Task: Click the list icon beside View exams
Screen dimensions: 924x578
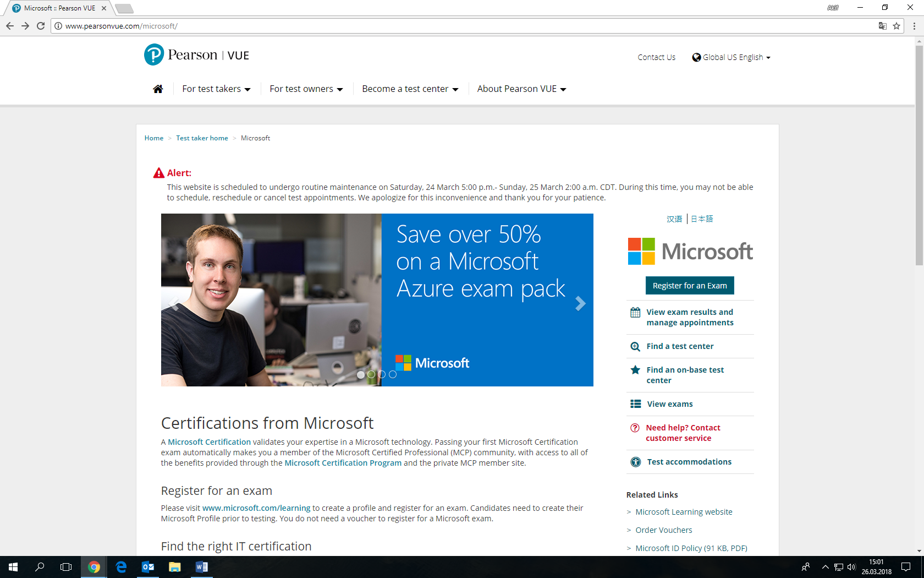Action: pos(635,404)
